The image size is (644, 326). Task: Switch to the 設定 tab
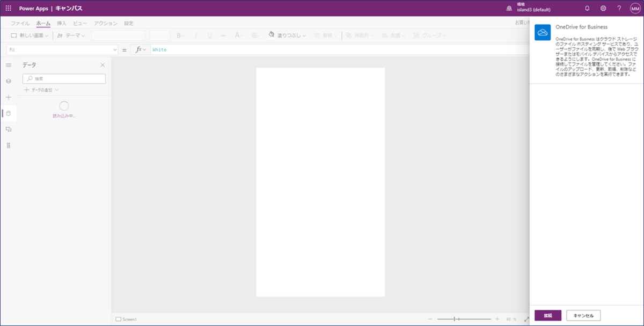[129, 23]
